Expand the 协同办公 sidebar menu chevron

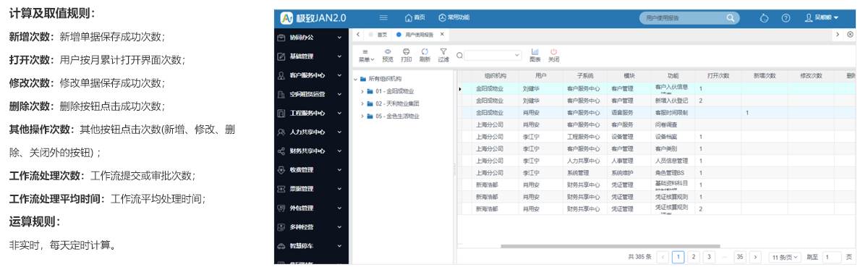click(339, 37)
